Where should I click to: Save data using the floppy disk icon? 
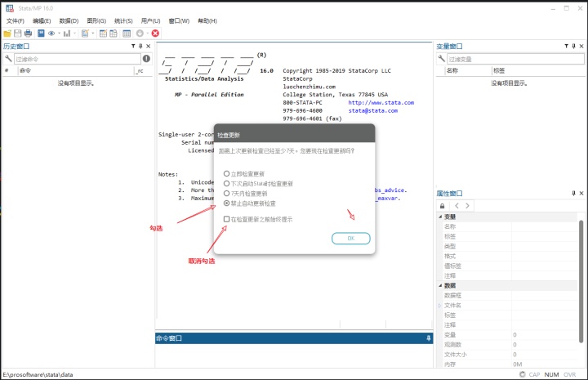18,34
